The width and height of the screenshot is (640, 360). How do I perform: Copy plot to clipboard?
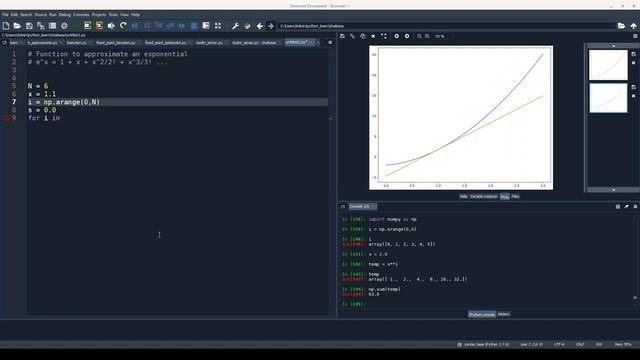pos(363,36)
